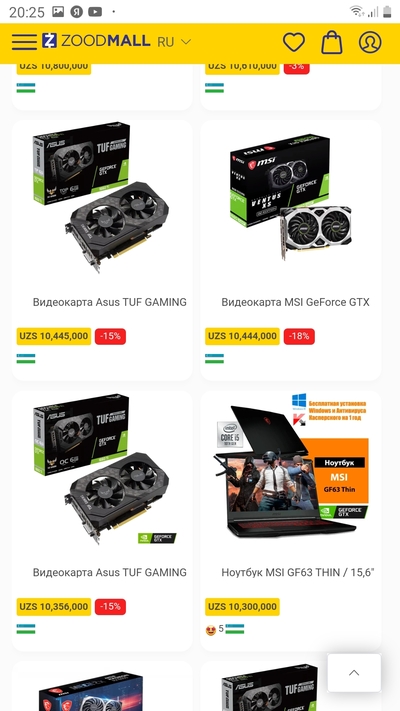Tap the heart-eyes emoji rating on laptop
Viewport: 400px width, 711px height.
coord(210,630)
